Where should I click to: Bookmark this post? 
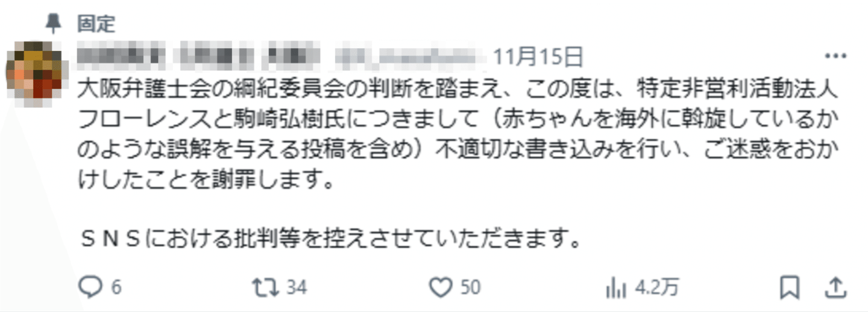point(789,288)
